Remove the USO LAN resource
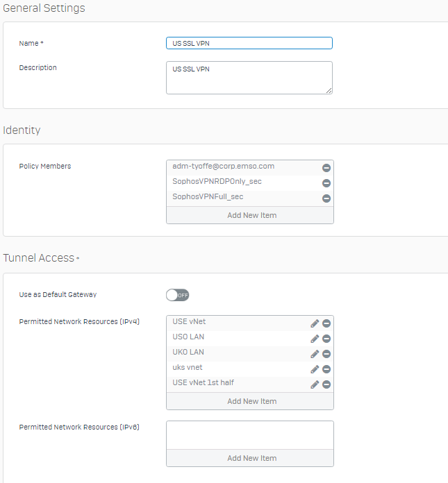 pos(326,339)
